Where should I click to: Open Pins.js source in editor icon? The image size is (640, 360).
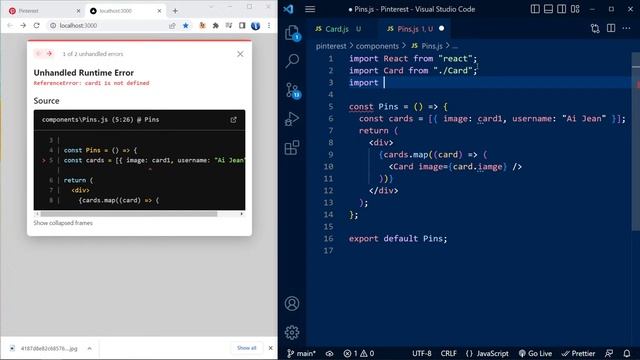233,120
